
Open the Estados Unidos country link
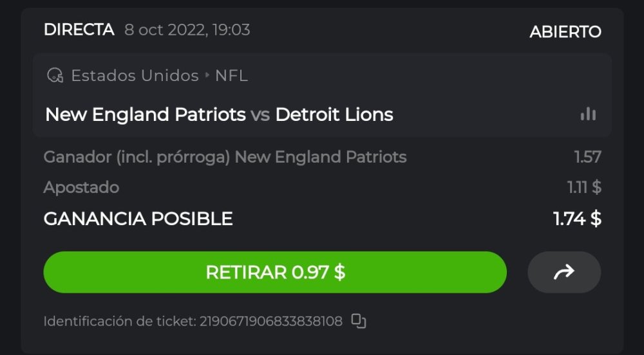coord(135,76)
